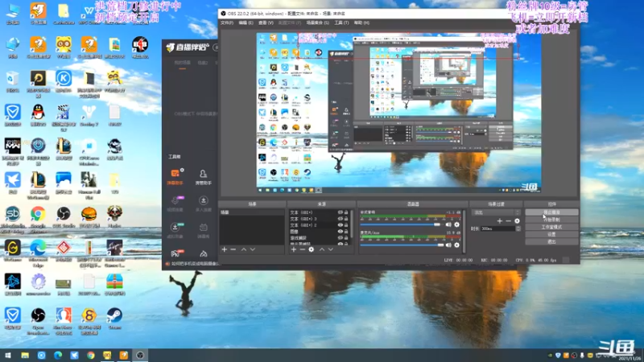Mute microphone speaker icon in mixer

(x=448, y=245)
